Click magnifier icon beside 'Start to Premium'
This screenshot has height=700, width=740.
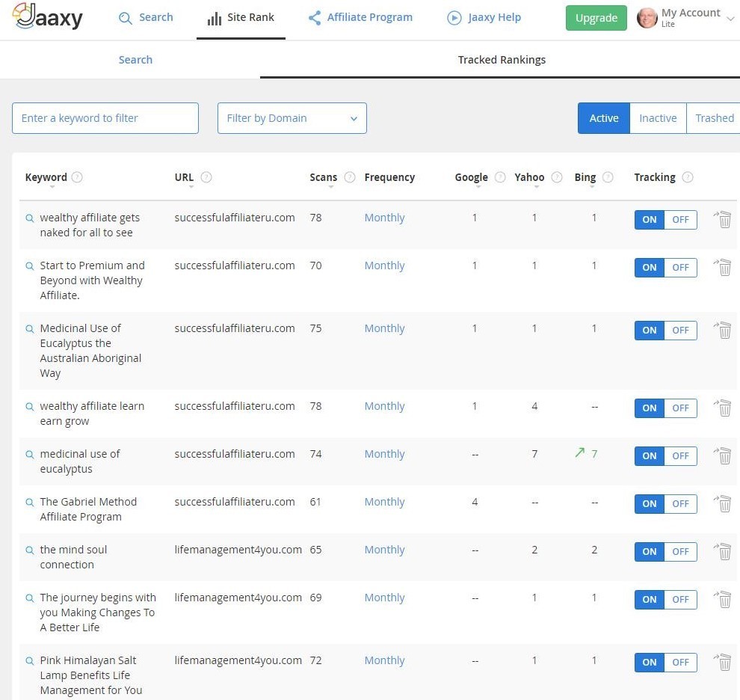pos(30,266)
